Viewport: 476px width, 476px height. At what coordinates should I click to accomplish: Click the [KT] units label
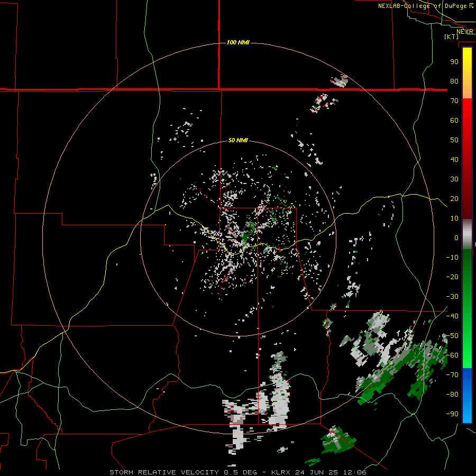452,36
